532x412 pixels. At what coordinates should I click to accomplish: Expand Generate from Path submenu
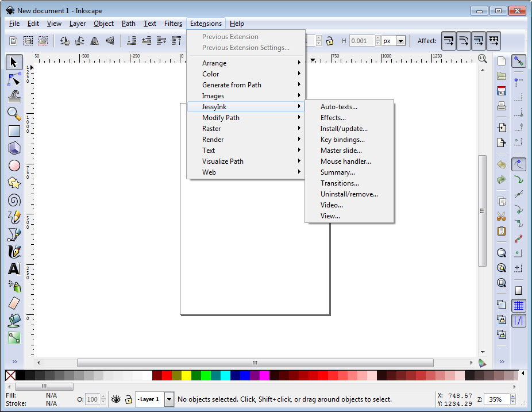coord(246,85)
